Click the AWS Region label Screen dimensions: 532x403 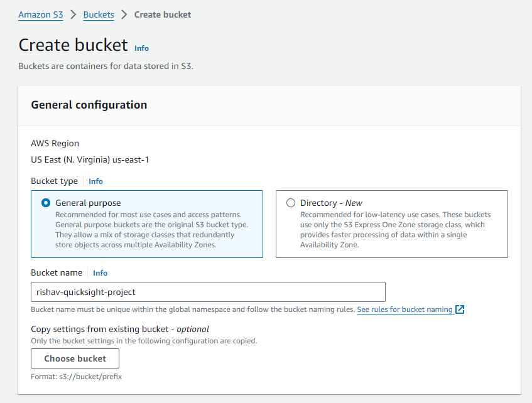point(55,144)
